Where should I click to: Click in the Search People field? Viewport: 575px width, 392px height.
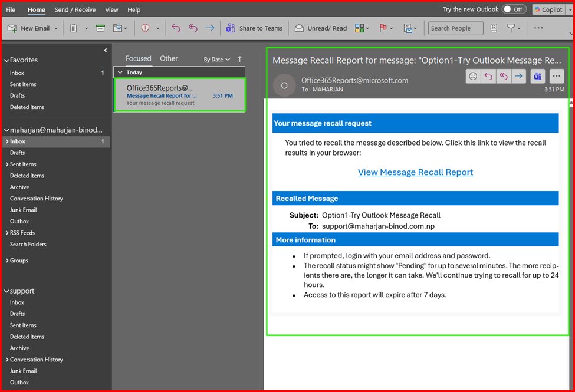click(455, 28)
